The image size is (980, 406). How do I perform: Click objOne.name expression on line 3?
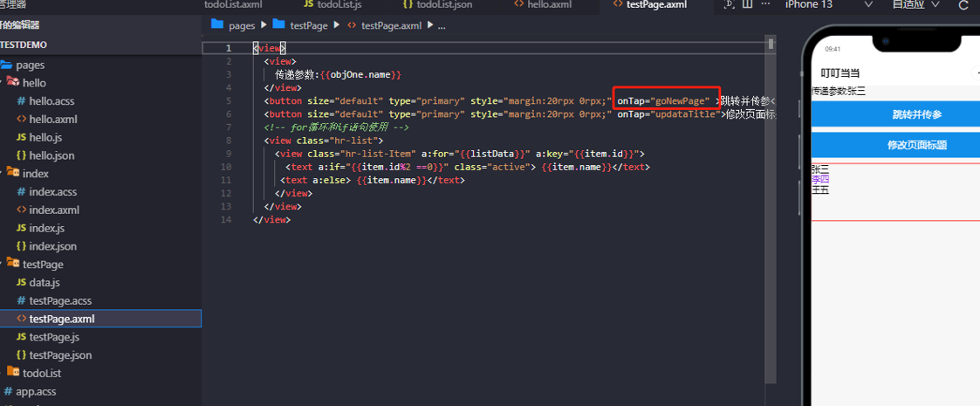[x=360, y=74]
